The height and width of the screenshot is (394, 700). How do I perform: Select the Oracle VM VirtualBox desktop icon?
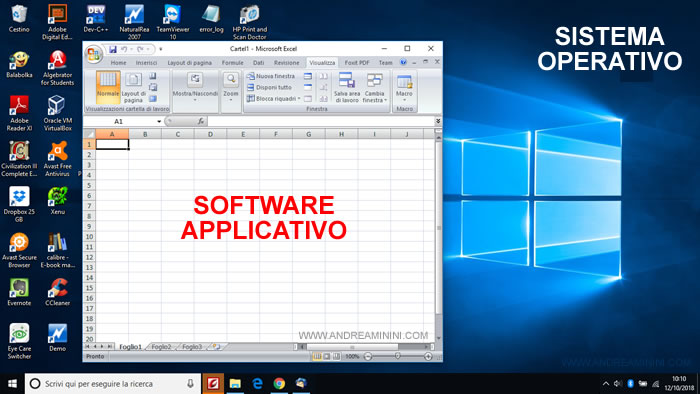58,113
